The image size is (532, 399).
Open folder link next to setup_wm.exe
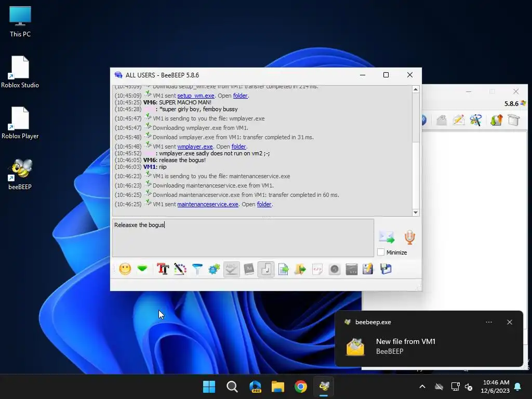pos(240,96)
